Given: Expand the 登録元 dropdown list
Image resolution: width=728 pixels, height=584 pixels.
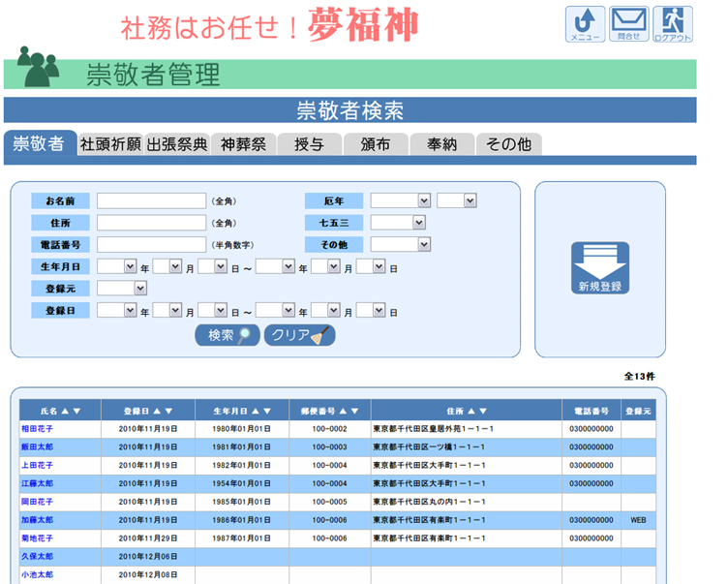Looking at the screenshot, I should tap(140, 289).
